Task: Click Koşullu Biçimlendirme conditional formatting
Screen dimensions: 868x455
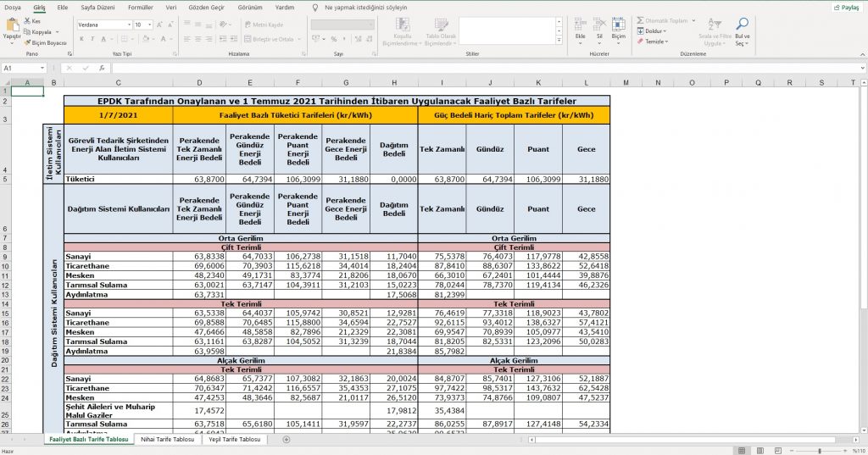Action: [x=402, y=32]
